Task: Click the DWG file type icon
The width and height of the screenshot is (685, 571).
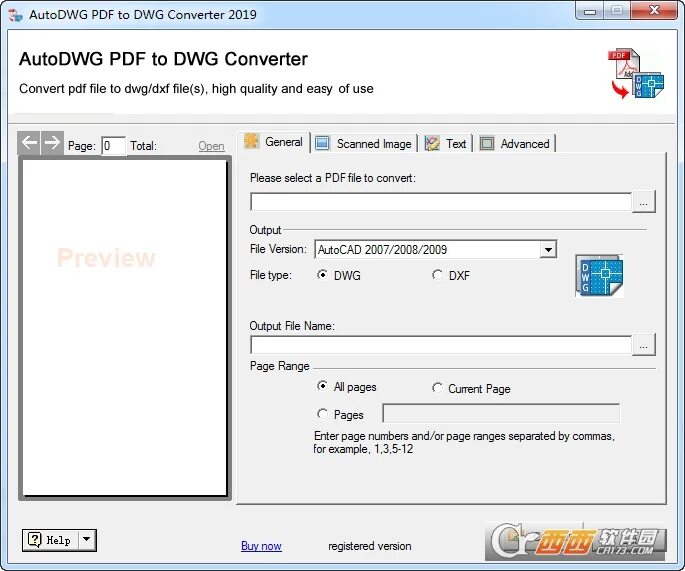Action: click(599, 276)
